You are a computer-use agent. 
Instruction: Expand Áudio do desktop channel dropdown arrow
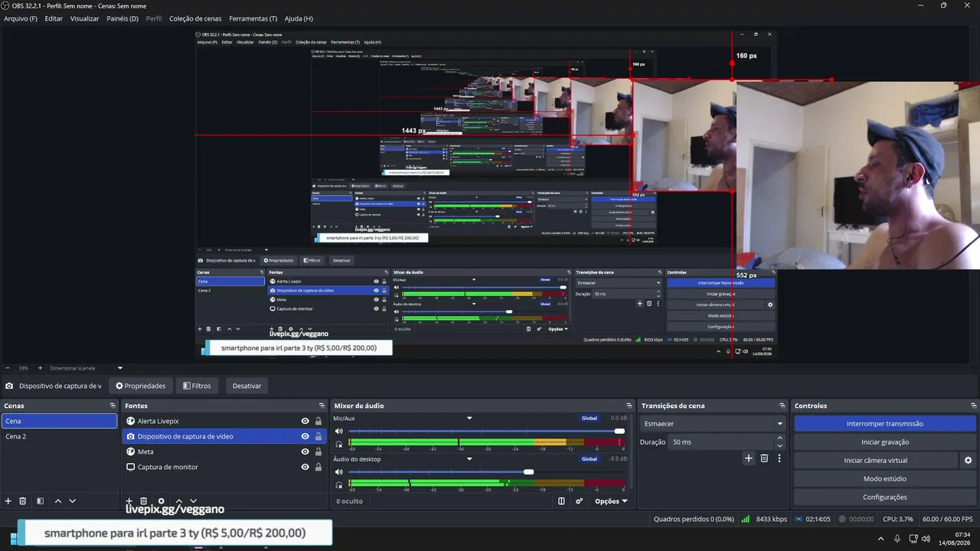[x=469, y=459]
